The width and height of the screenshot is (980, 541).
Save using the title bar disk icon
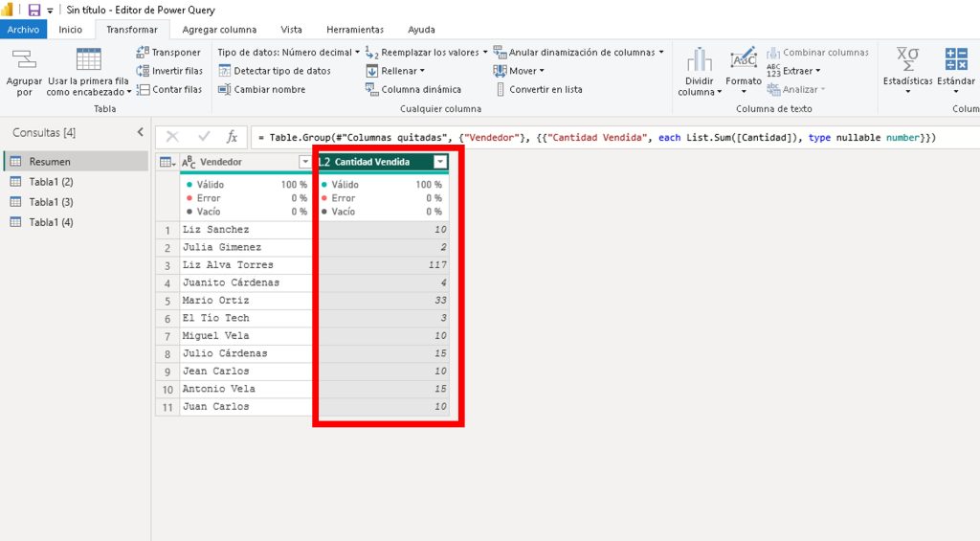click(34, 11)
